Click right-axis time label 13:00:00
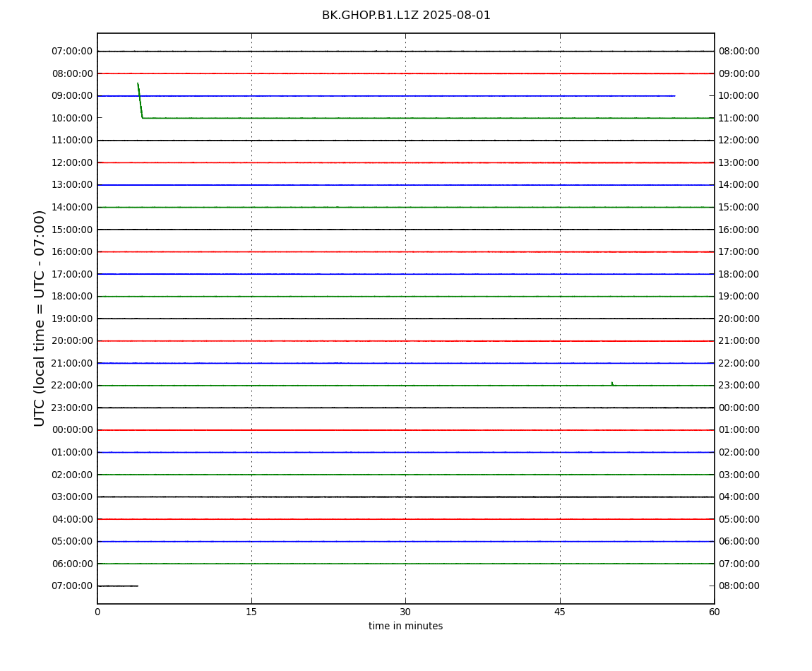This screenshot has height=671, width=812. 739,162
